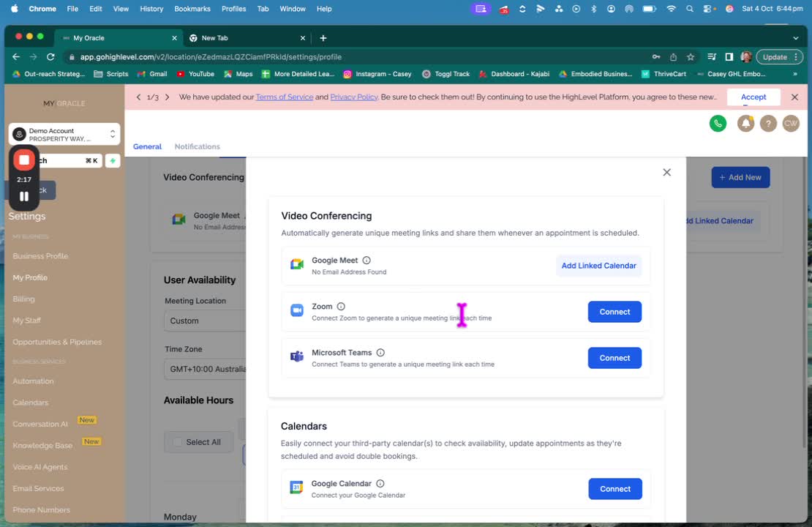Open the Time Zone dropdown

pyautogui.click(x=205, y=369)
